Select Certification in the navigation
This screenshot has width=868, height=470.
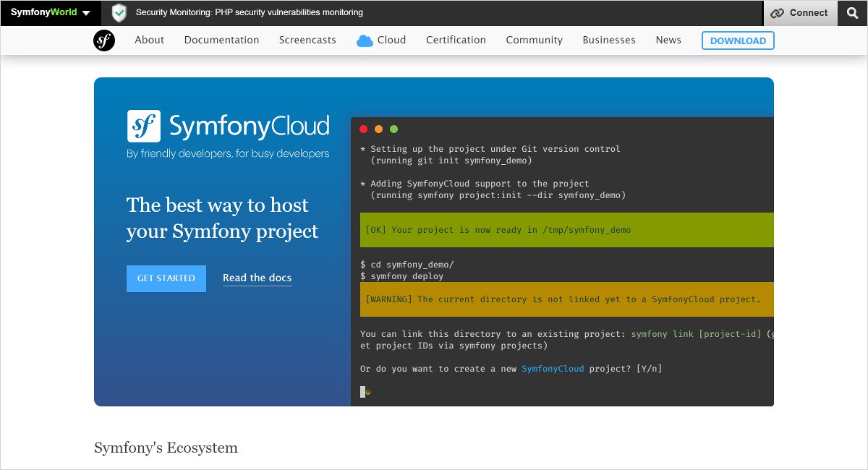[456, 40]
